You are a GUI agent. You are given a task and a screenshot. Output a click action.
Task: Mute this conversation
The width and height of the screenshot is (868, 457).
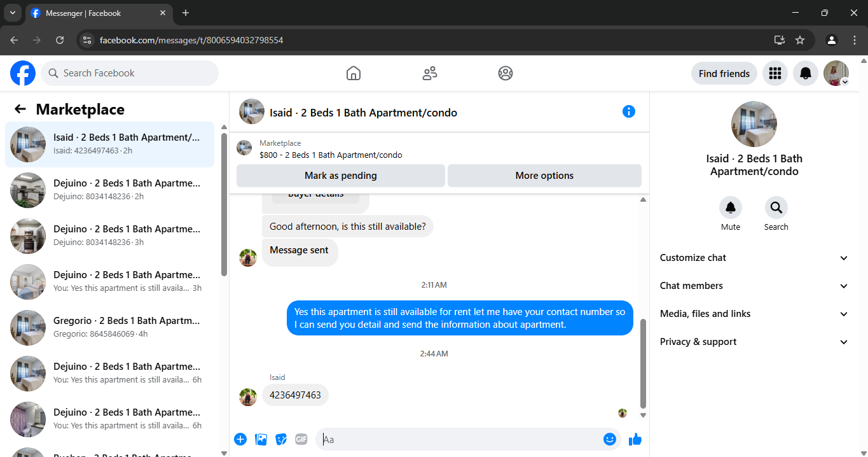731,207
